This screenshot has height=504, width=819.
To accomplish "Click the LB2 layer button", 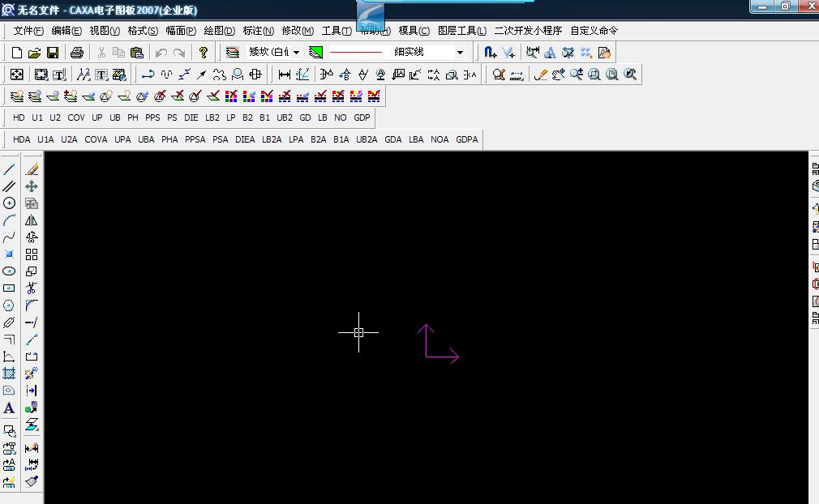I will 212,118.
